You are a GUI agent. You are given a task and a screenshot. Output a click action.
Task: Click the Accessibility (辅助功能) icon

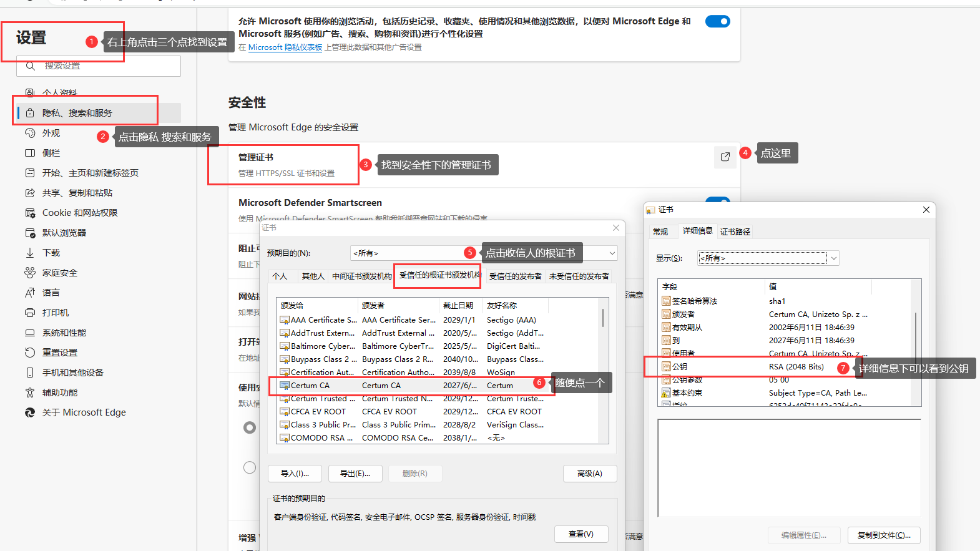[x=30, y=393]
